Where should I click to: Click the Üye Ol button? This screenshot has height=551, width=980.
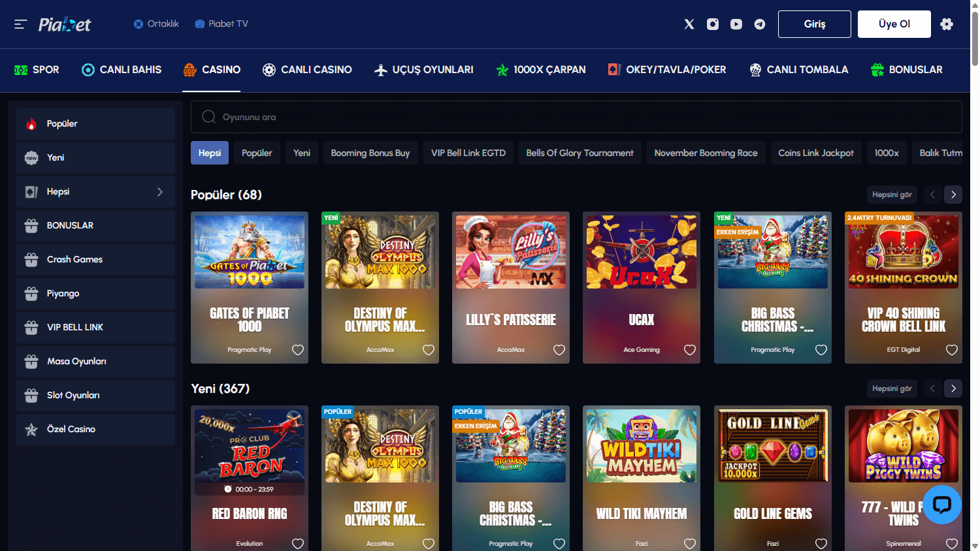point(894,24)
